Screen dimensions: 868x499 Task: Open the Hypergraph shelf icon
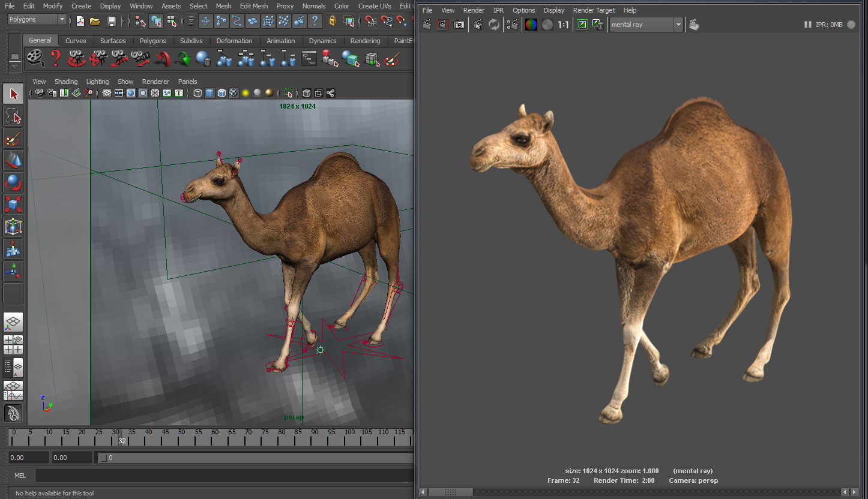pos(309,58)
